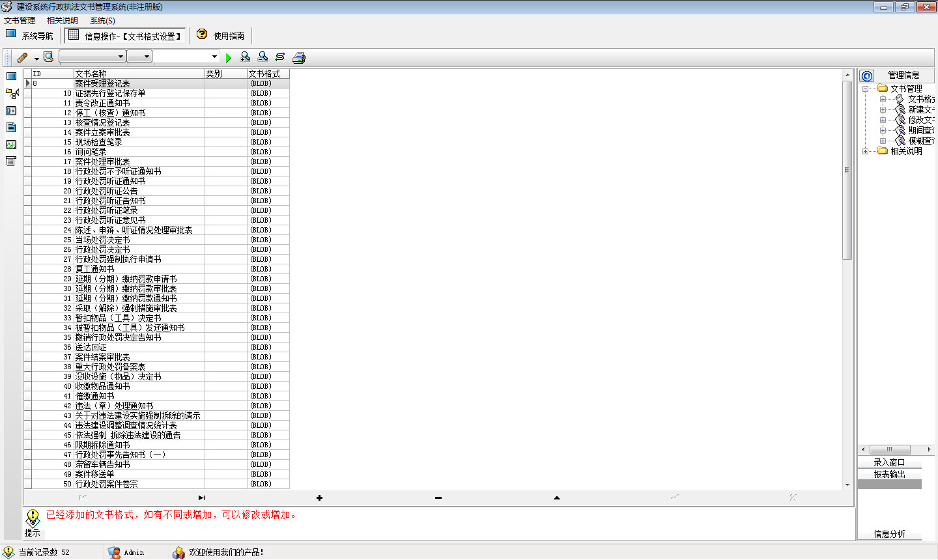Click the blue back arrow in 管理信息 panel
938x560 pixels.
[867, 76]
